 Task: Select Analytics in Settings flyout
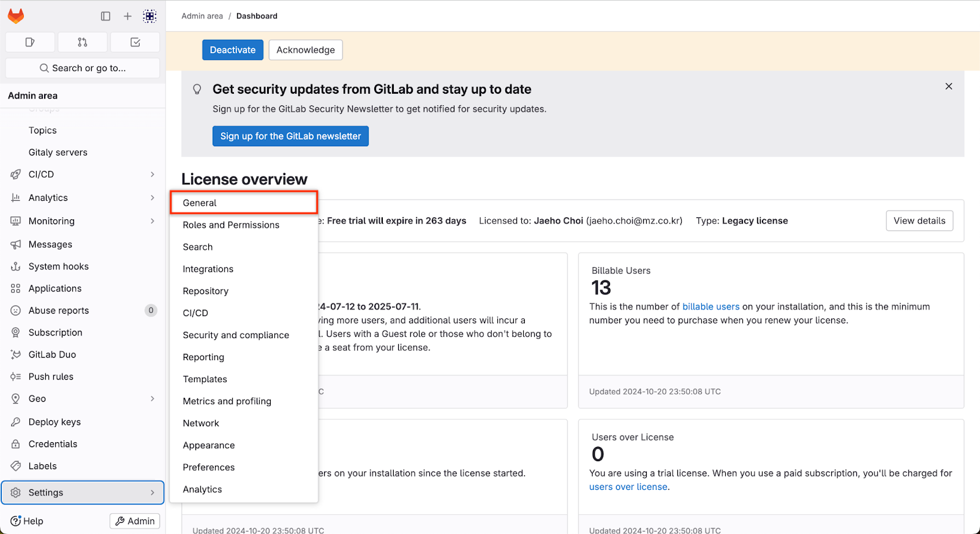click(244, 489)
